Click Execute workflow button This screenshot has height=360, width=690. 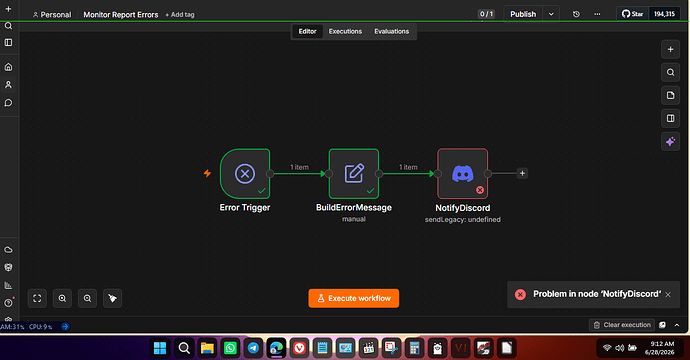coord(354,298)
